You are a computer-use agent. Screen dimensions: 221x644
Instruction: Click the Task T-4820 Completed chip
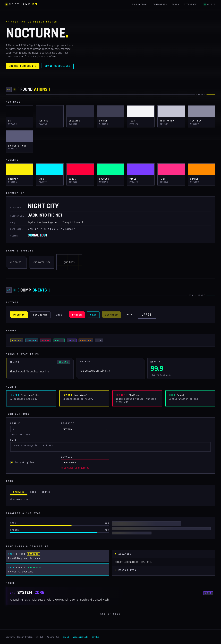[57, 570]
